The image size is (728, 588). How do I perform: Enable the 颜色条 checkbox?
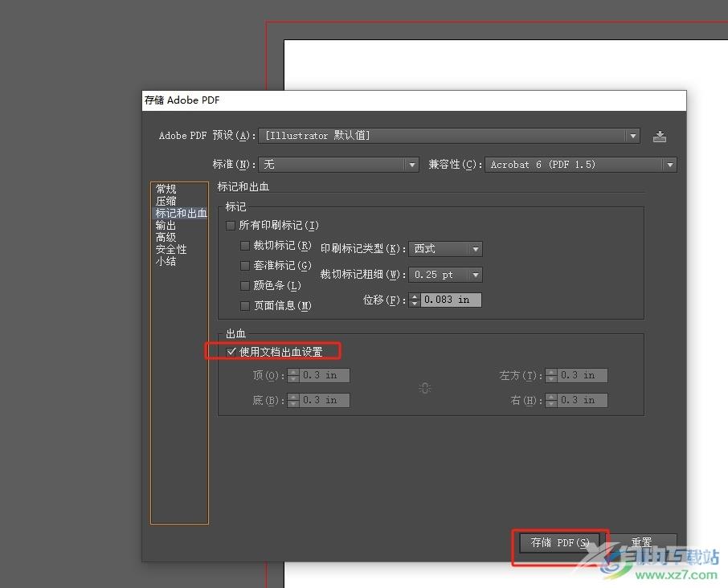click(x=245, y=285)
